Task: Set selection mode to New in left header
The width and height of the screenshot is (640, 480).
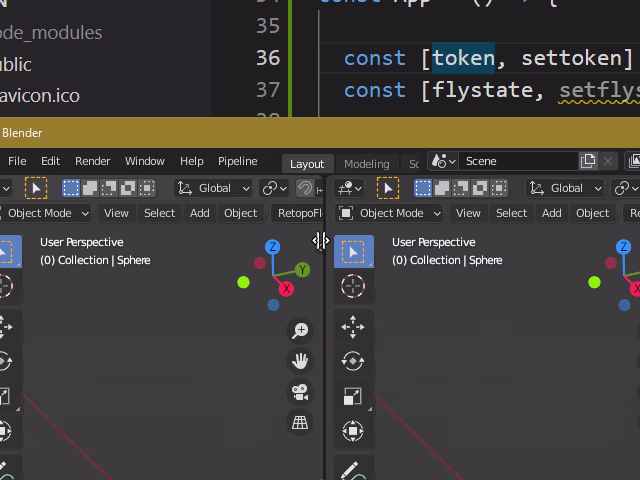Action: click(71, 188)
